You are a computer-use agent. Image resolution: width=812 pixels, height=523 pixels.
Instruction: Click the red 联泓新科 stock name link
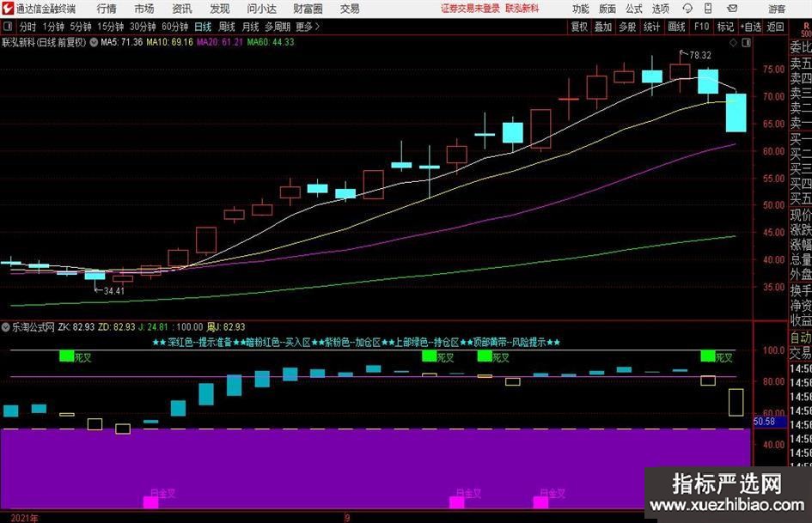(522, 9)
